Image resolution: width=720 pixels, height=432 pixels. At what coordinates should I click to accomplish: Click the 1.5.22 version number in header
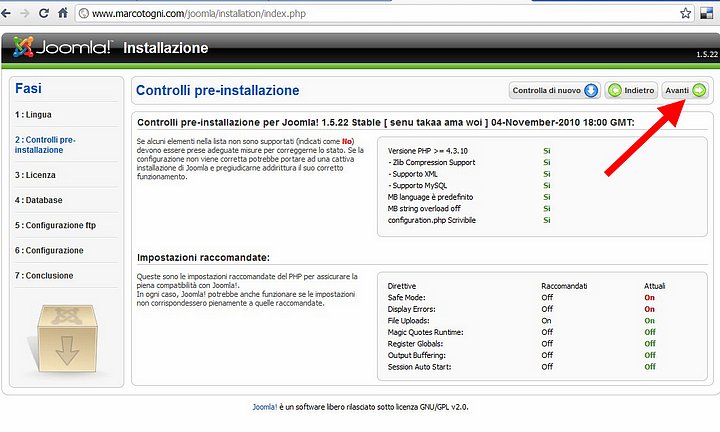[707, 54]
